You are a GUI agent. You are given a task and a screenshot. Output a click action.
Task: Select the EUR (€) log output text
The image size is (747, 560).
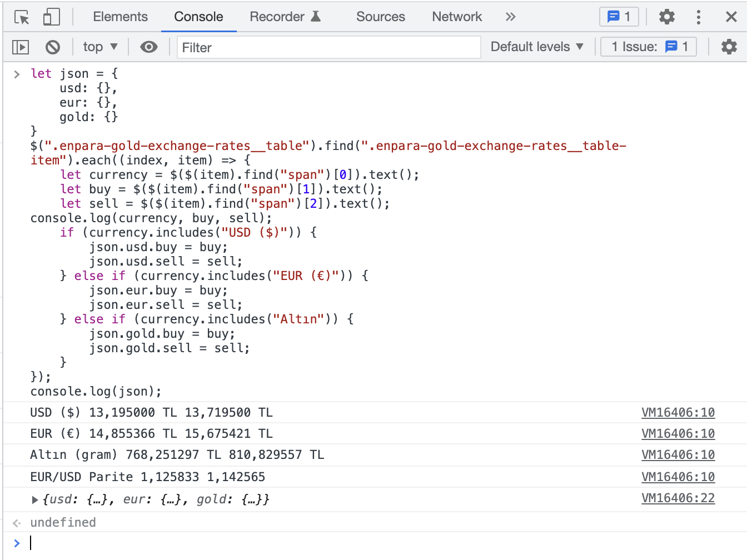pos(151,433)
